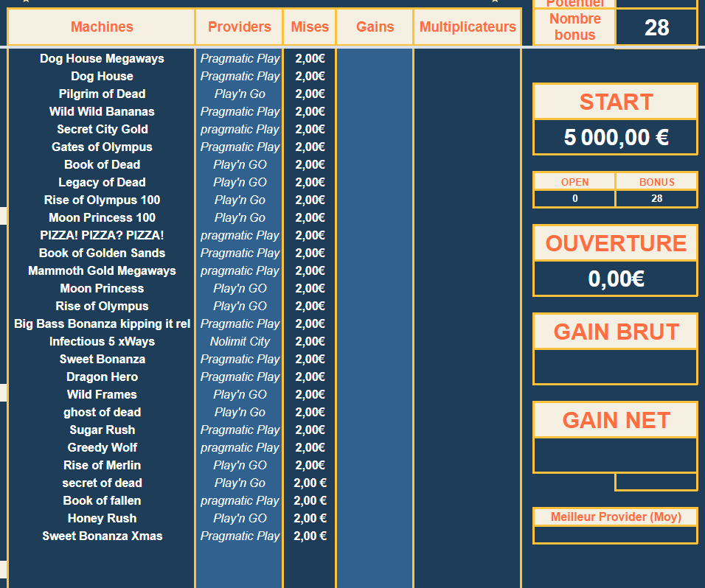
Task: Click the Nombre bonus value 28
Action: tap(656, 27)
